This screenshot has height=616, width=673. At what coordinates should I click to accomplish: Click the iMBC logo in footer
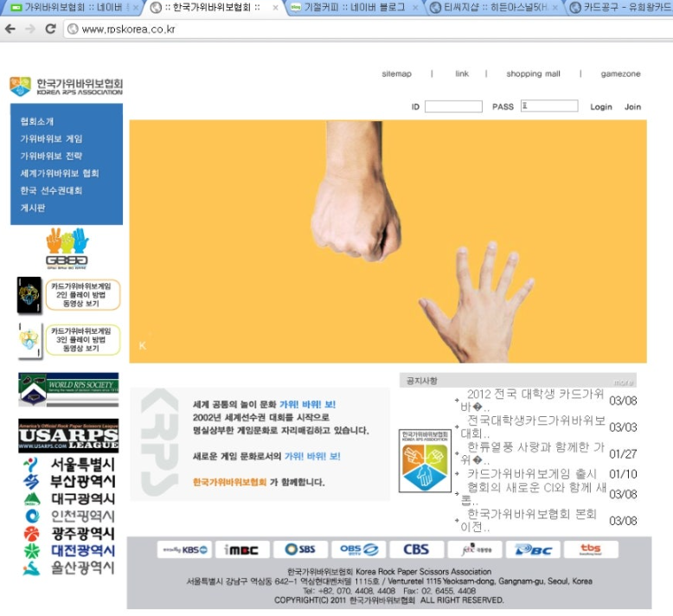(x=242, y=549)
